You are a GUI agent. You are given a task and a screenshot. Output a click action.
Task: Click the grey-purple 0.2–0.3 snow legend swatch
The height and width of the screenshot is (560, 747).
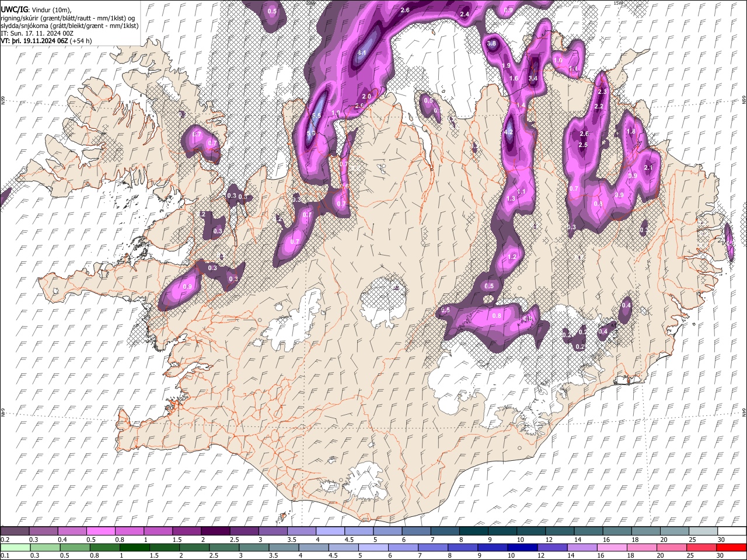pos(15,531)
